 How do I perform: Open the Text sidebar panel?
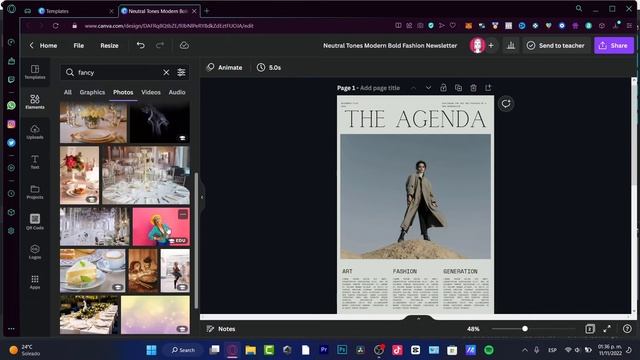(35, 162)
